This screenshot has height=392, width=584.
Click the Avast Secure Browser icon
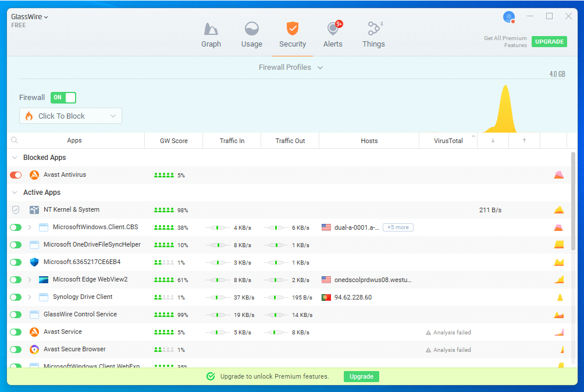[x=34, y=349]
